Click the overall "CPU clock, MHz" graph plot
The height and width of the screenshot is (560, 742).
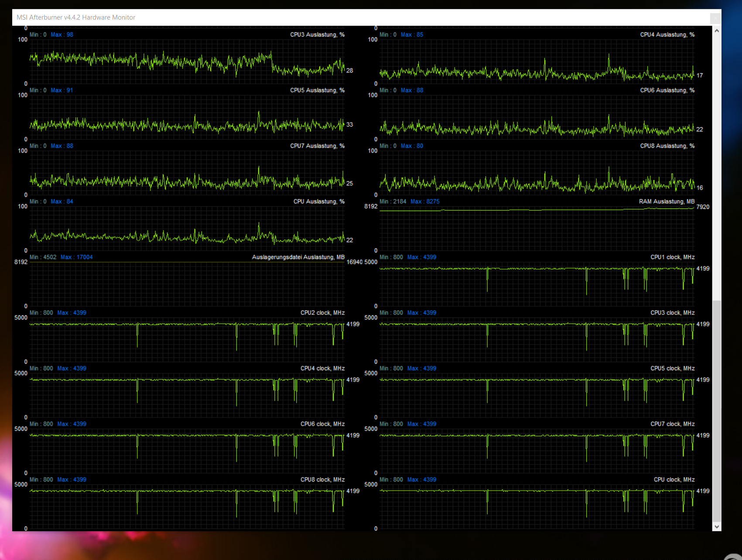[x=537, y=506]
